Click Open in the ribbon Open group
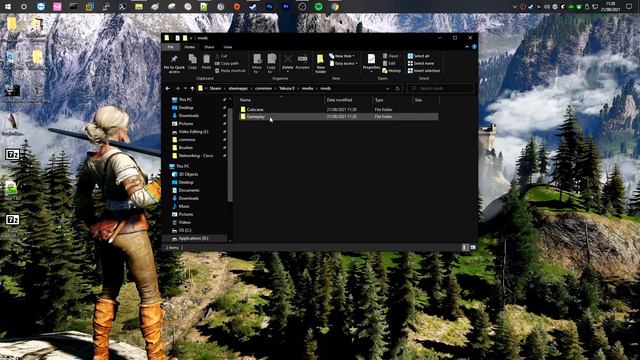 tap(391, 56)
